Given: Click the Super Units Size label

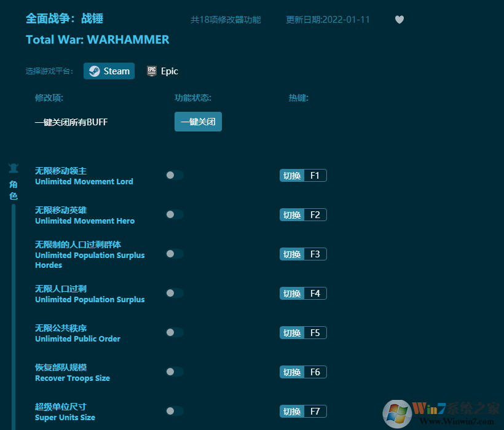Looking at the screenshot, I should tap(65, 417).
